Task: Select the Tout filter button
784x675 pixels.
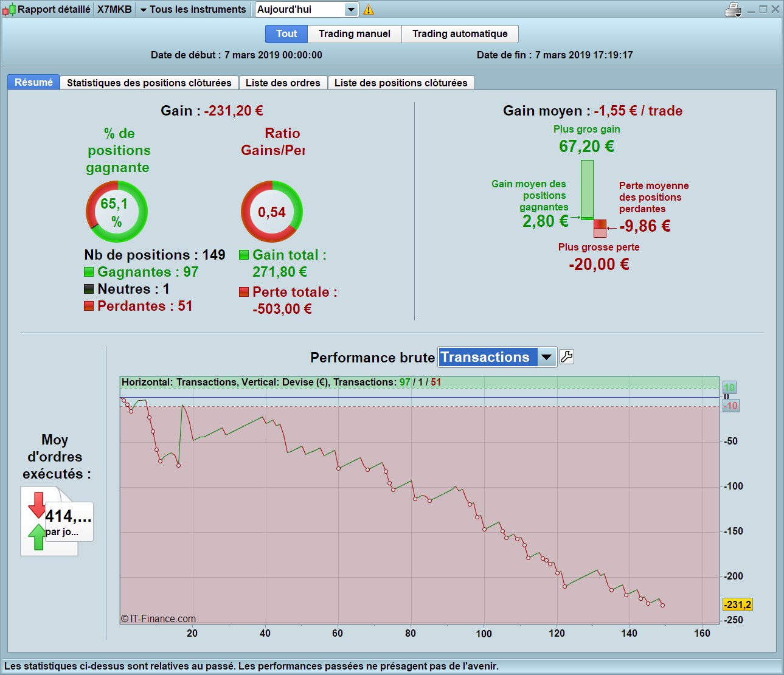Action: click(x=286, y=34)
